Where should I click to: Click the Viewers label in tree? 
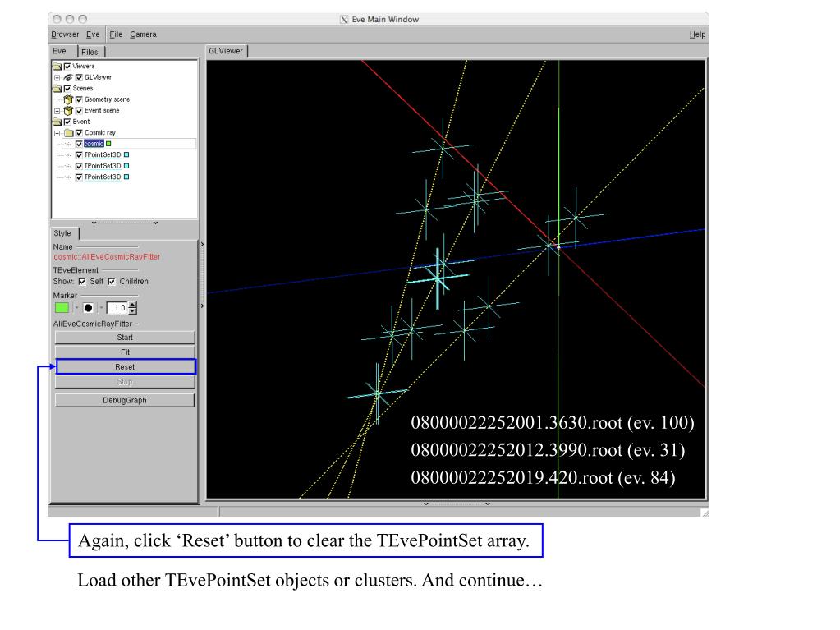click(x=84, y=67)
